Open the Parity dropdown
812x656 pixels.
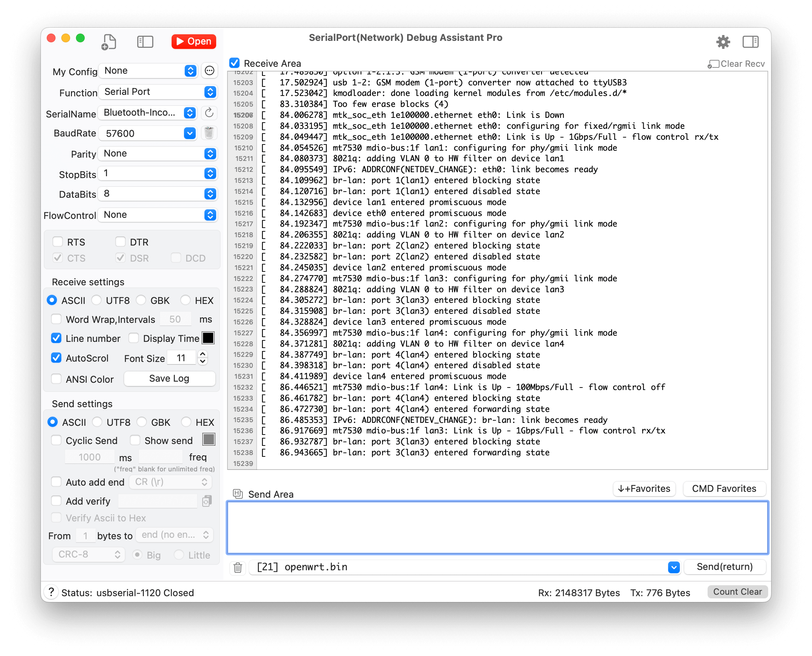[158, 153]
